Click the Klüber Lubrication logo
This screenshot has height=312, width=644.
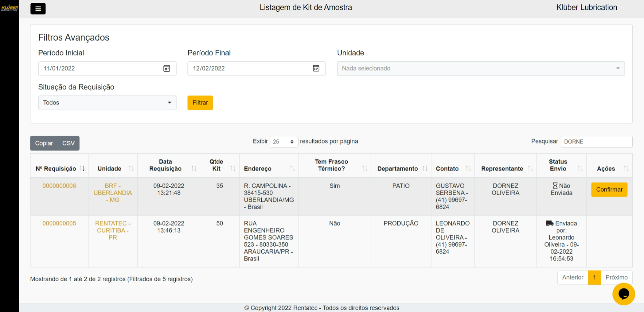click(10, 8)
